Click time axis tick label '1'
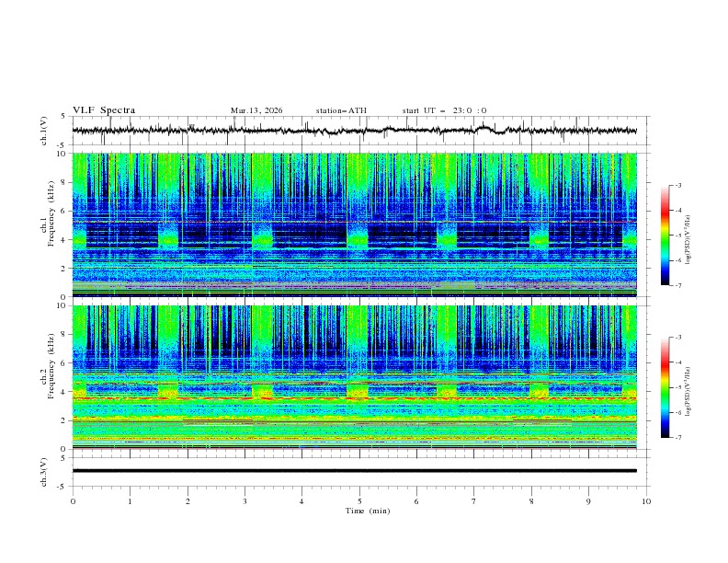728x563 pixels. [x=130, y=501]
